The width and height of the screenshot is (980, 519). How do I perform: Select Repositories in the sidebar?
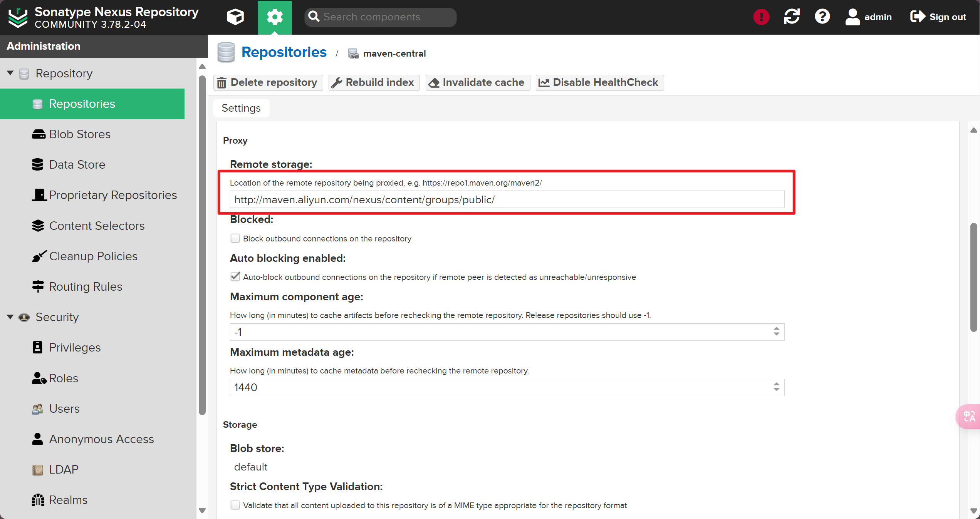pos(92,104)
